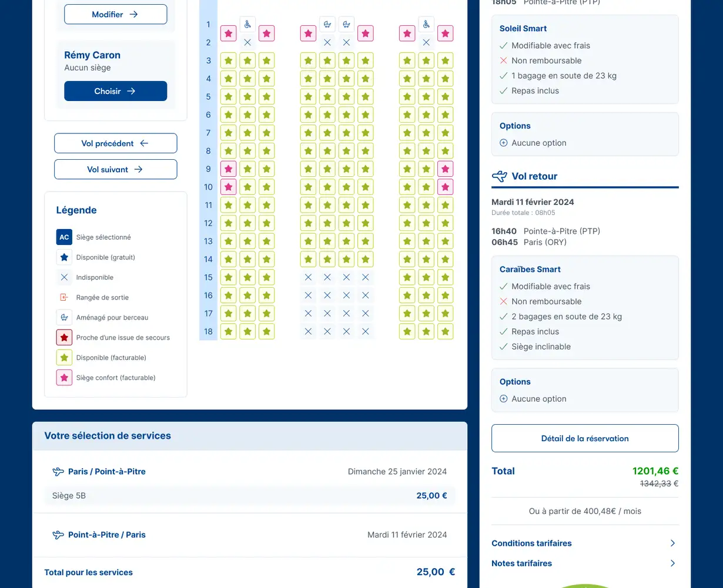Open Détail de la réservation
723x588 pixels.
(585, 438)
